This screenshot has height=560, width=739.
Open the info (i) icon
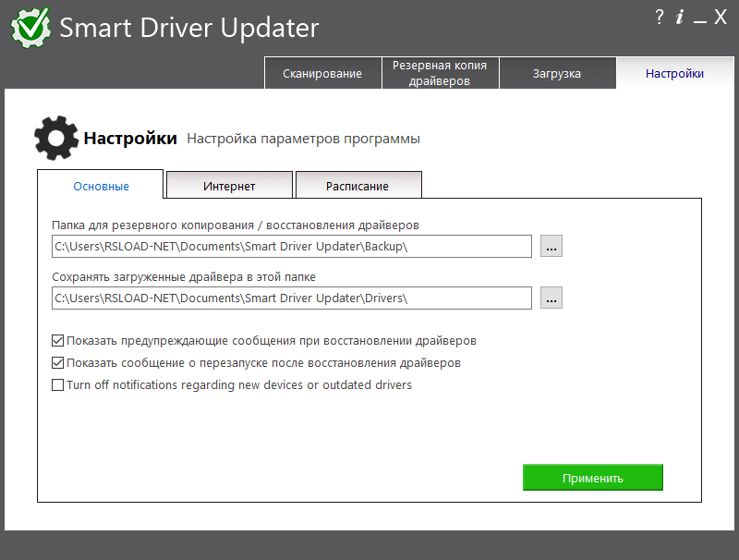tap(680, 18)
